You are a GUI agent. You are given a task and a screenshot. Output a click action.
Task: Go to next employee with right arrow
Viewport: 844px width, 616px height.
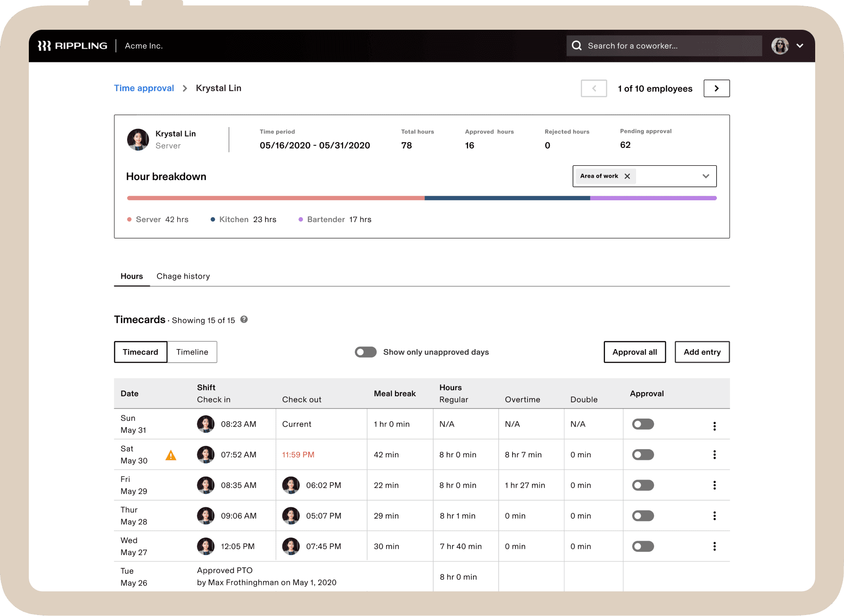coord(716,88)
